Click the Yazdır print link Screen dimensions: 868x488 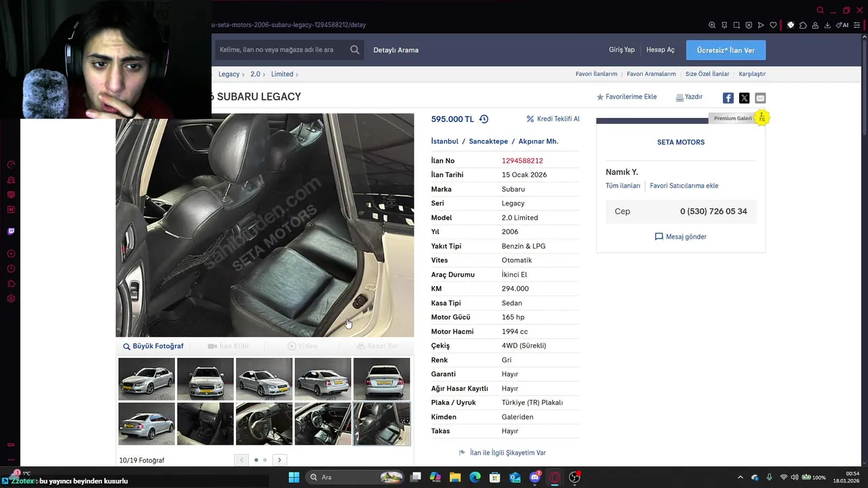(689, 97)
